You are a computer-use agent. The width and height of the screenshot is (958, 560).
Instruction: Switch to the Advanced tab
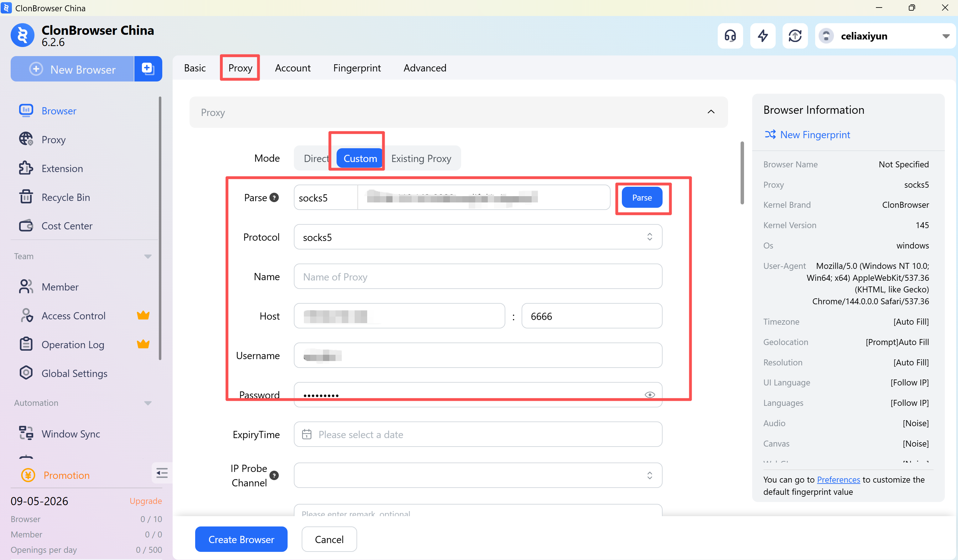(x=424, y=68)
